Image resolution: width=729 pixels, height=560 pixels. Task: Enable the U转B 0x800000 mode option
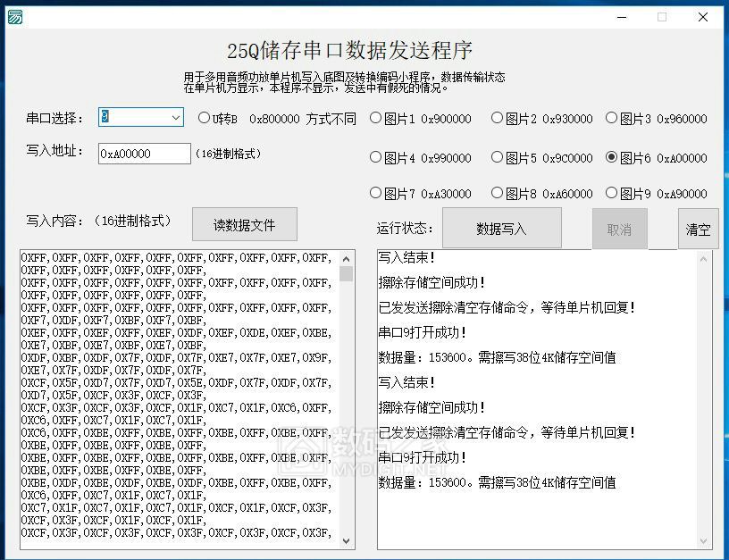point(205,118)
